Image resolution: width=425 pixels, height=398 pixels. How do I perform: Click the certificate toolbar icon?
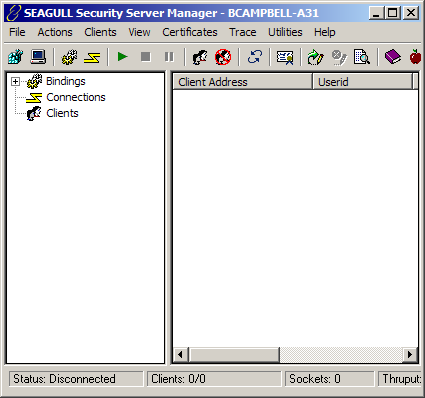tap(285, 58)
